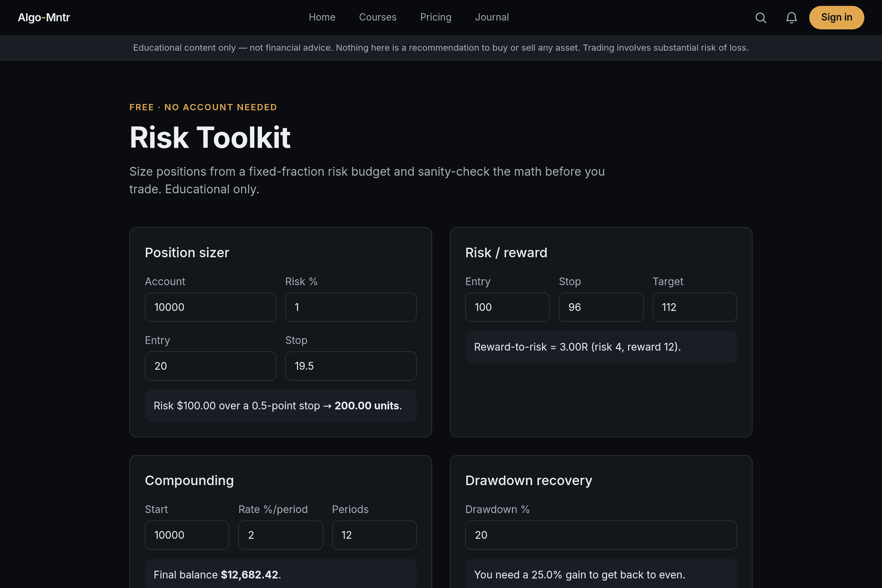Click the 'Target' field label

point(667,282)
